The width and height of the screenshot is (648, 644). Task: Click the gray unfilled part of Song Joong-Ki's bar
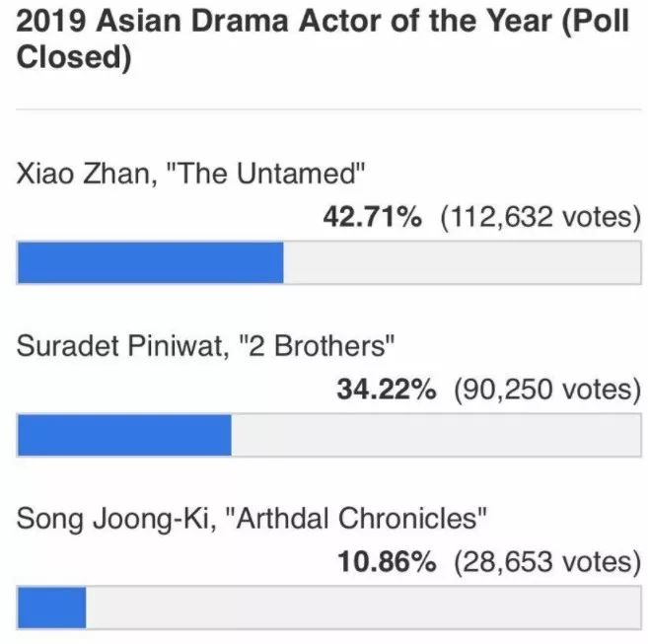(363, 608)
